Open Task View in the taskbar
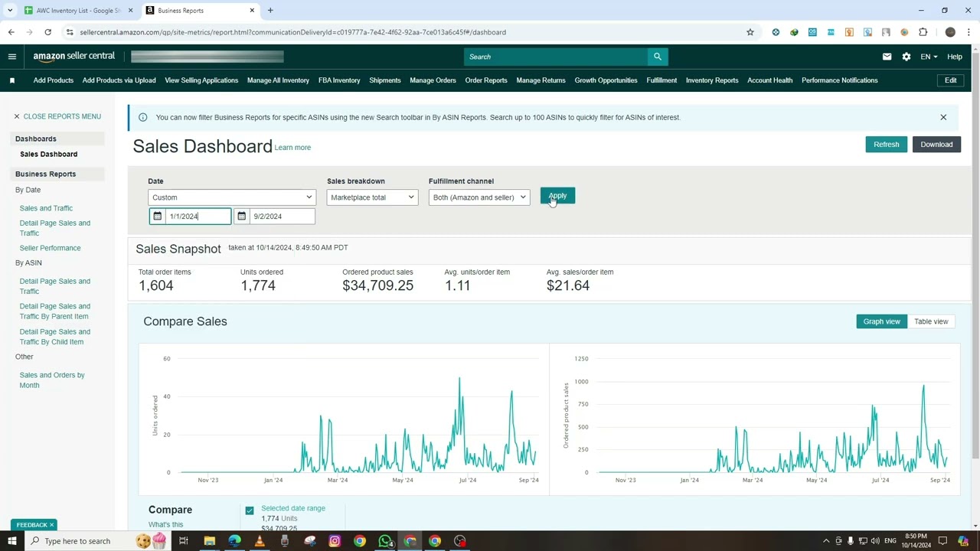980x551 pixels. coord(184,541)
